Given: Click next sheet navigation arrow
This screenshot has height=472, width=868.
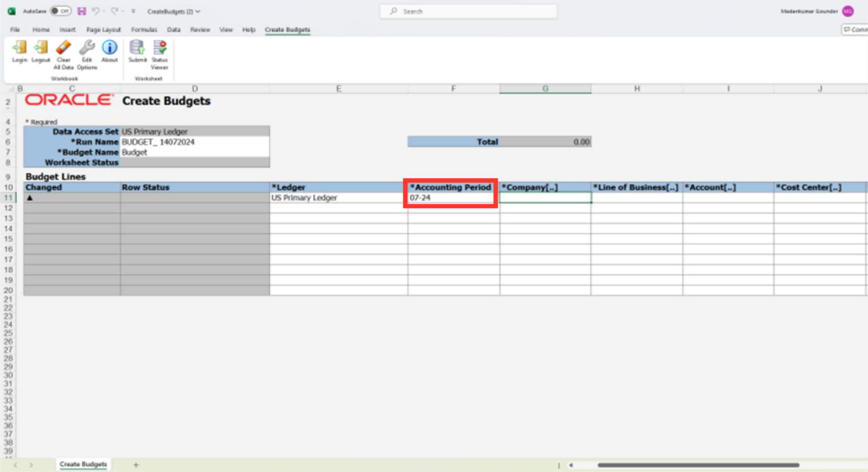Looking at the screenshot, I should (x=31, y=465).
